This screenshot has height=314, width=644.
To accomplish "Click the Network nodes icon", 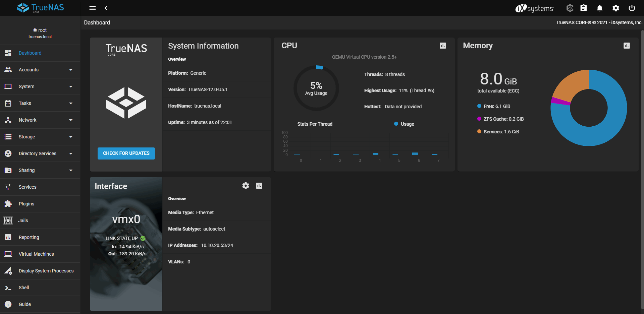I will (8, 120).
